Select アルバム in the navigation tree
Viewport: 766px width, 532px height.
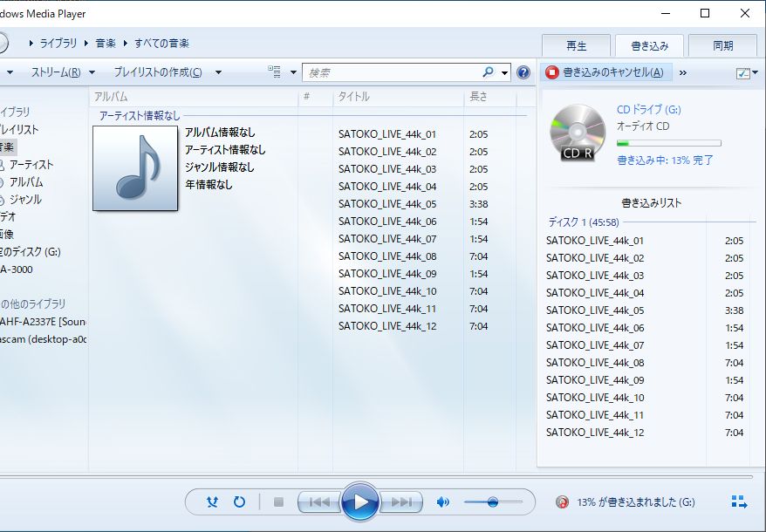point(26,182)
